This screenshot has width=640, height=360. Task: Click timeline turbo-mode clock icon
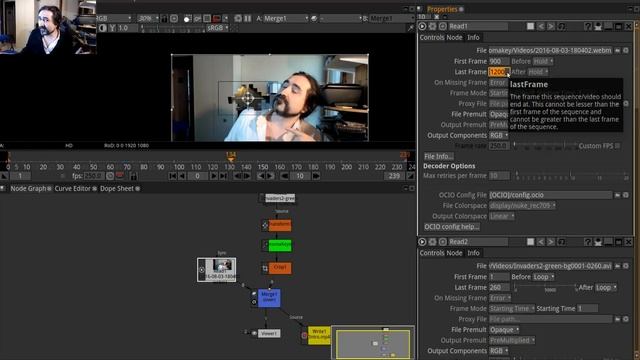[x=110, y=176]
